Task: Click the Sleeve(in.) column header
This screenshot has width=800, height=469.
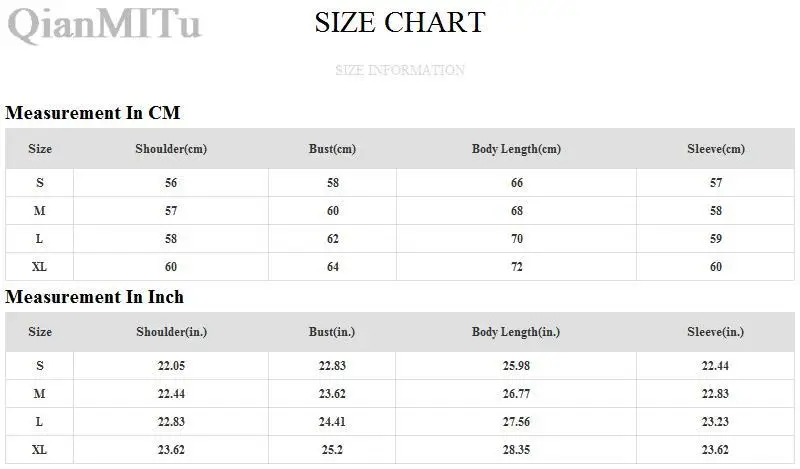Action: [x=715, y=332]
